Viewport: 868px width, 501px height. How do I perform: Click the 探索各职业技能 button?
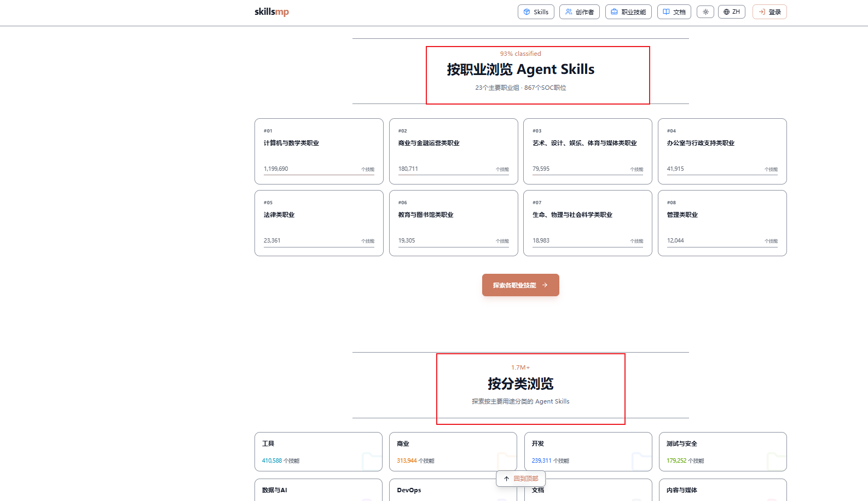click(520, 285)
